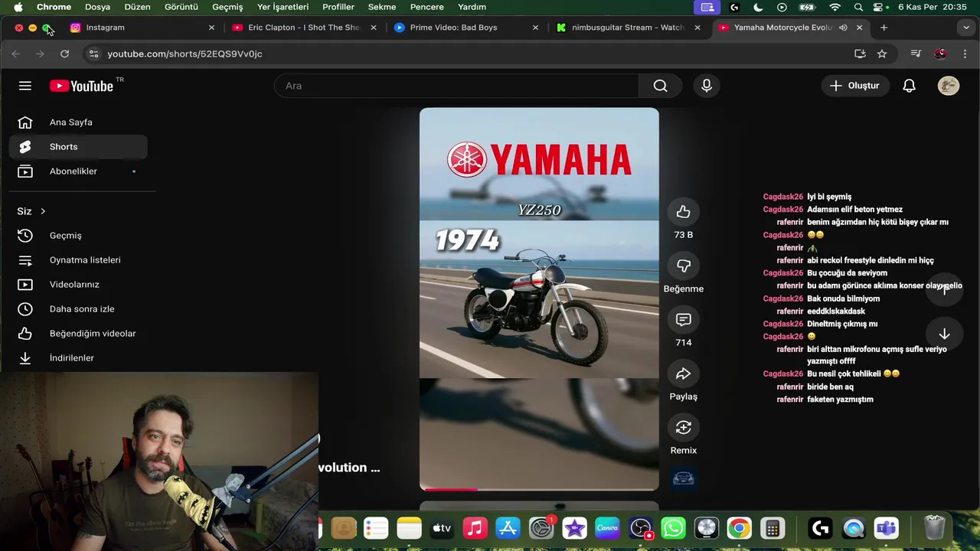The height and width of the screenshot is (551, 980).
Task: Open the Yer İşaretleri menu
Action: coord(283,7)
